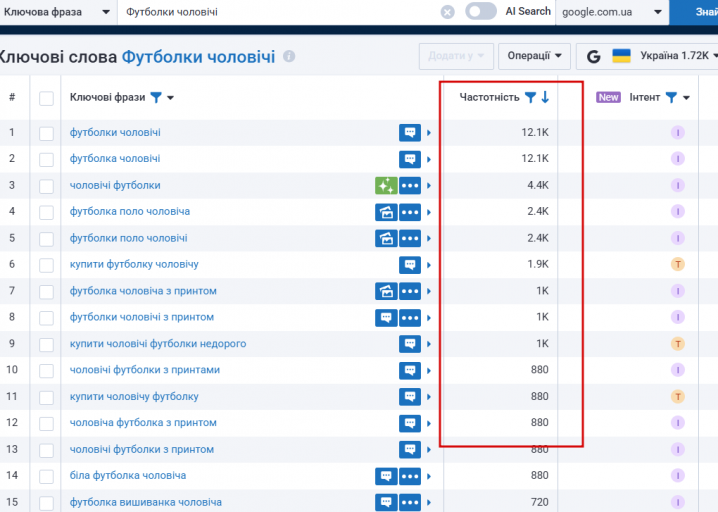Screen dimensions: 718x512
Task: Open speech bubble icon for футболка чоловічі row
Action: point(410,159)
